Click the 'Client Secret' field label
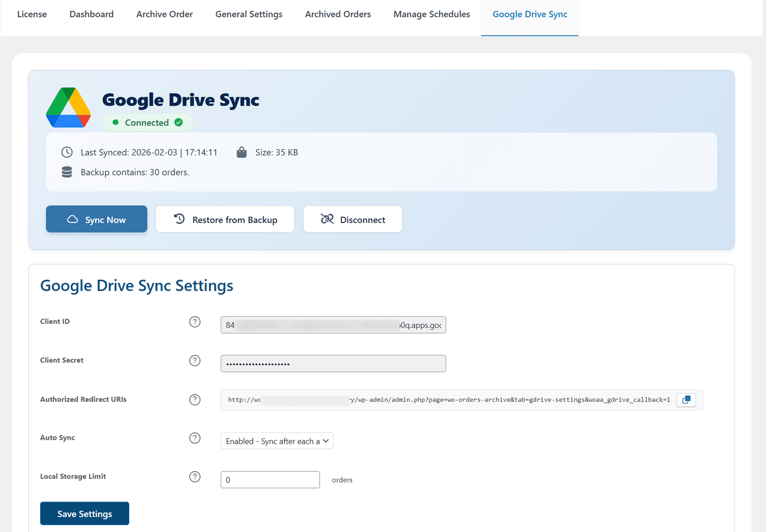This screenshot has width=766, height=532. (x=62, y=360)
